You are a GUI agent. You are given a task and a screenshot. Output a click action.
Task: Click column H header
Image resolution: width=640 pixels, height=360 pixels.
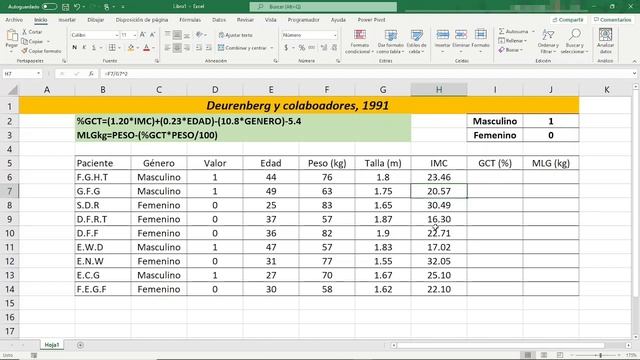(x=439, y=90)
